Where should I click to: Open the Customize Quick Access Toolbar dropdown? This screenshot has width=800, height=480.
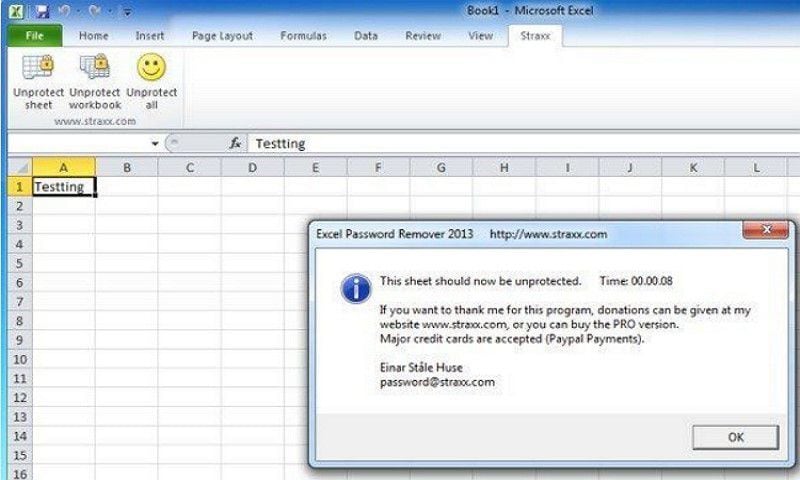pyautogui.click(x=127, y=12)
